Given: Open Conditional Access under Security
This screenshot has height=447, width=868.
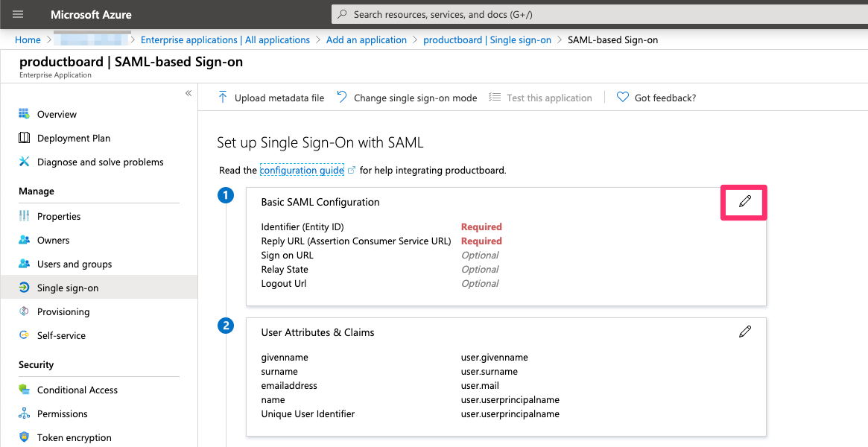Looking at the screenshot, I should [x=77, y=390].
